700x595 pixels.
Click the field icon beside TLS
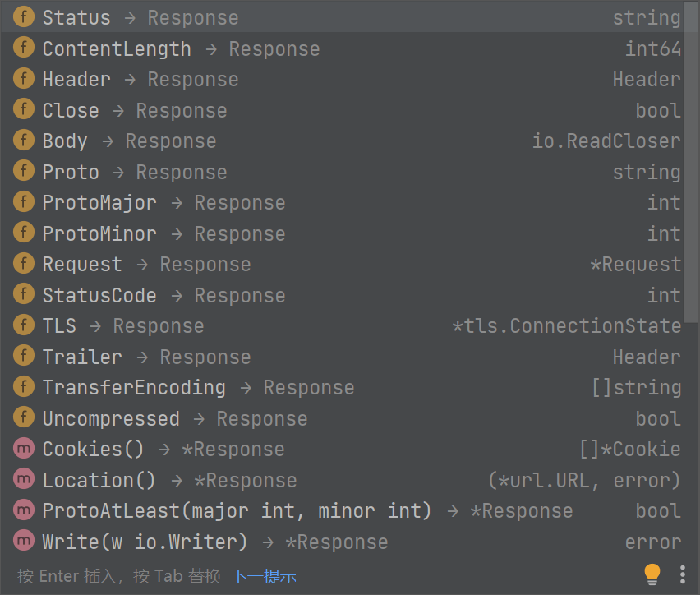coord(24,325)
